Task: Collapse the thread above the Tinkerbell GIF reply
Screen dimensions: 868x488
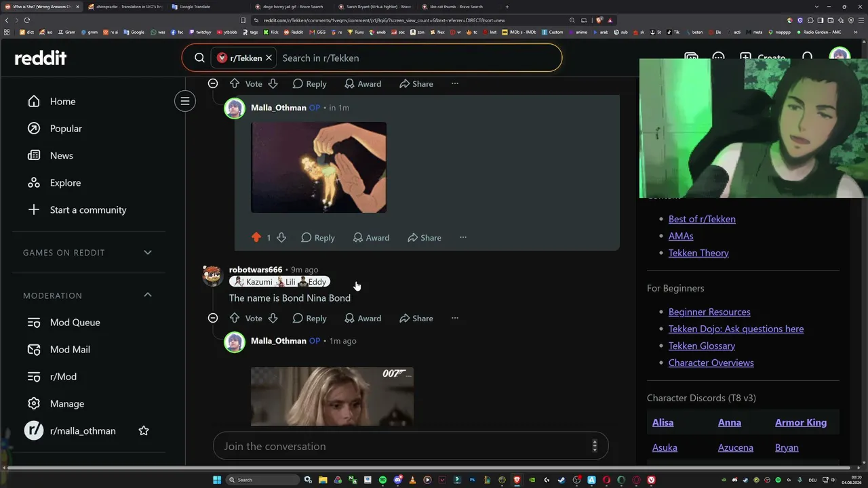Action: [213, 83]
